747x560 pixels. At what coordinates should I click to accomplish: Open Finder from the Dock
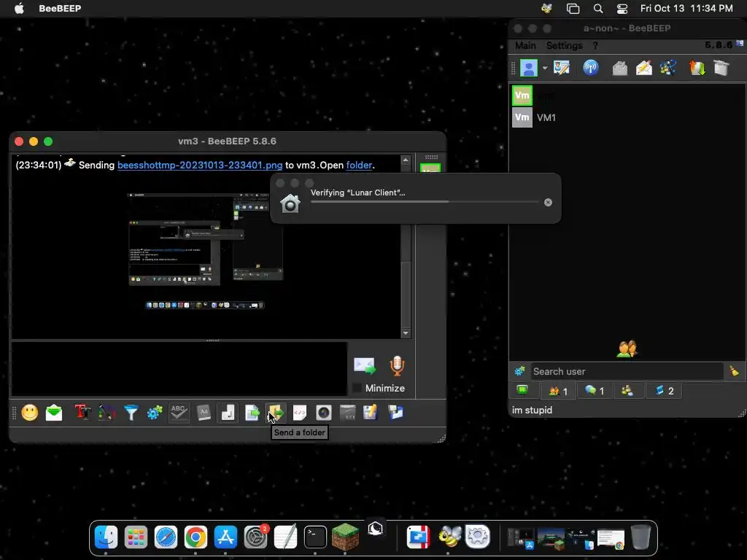(106, 537)
